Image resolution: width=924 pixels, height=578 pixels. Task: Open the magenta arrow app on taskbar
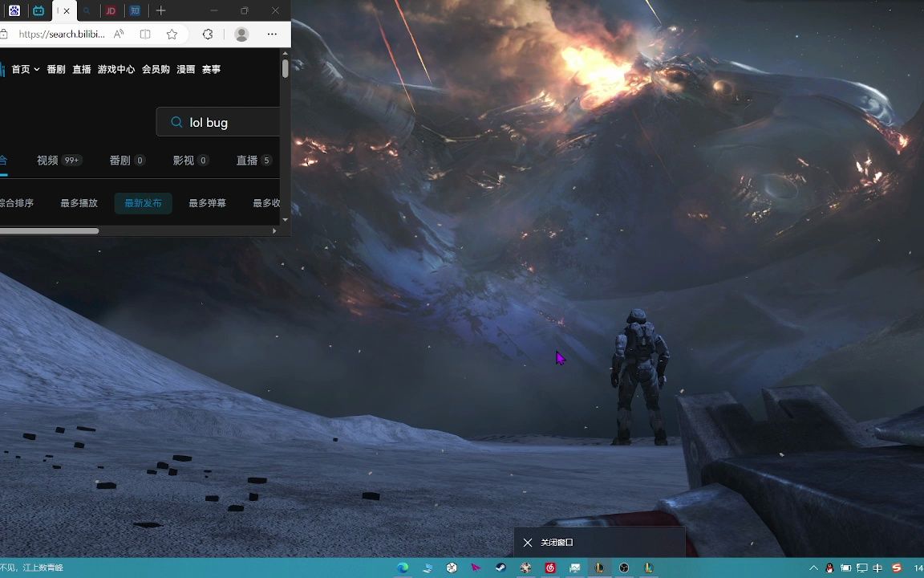(476, 568)
